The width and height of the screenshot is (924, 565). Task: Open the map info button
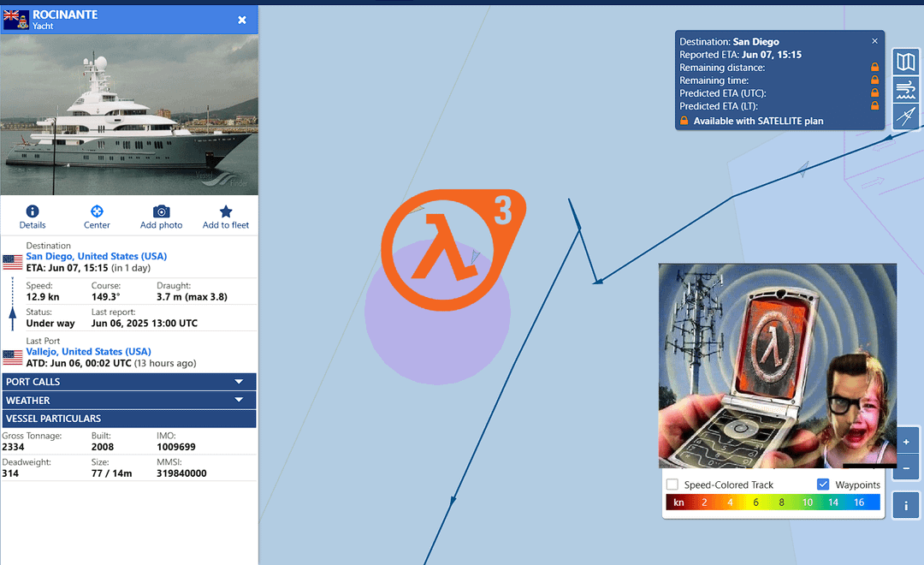point(905,506)
